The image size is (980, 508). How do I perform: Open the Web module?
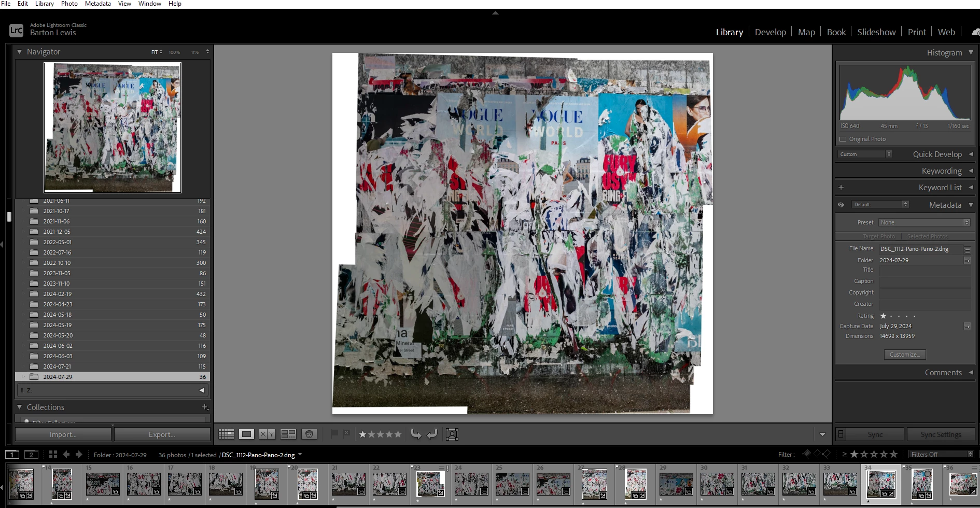pyautogui.click(x=946, y=32)
